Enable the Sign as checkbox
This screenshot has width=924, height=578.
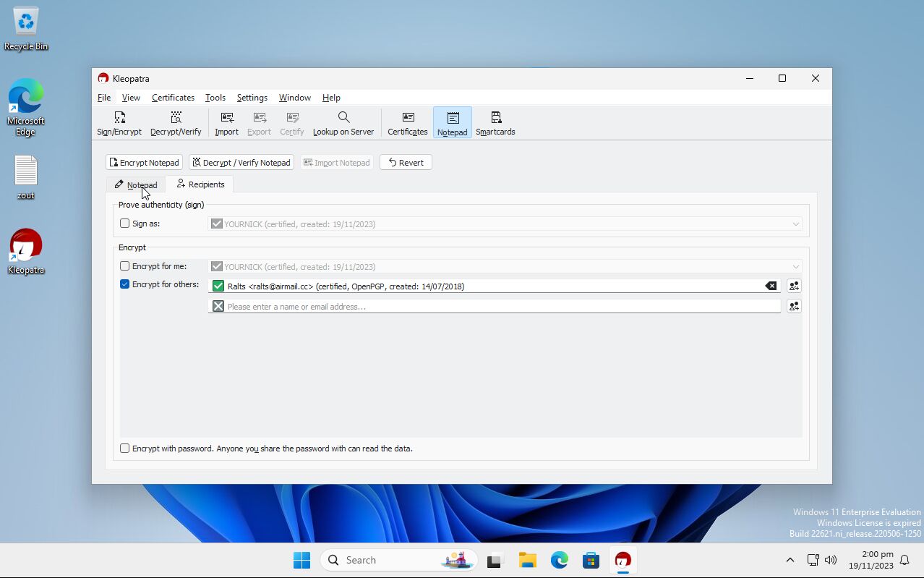pyautogui.click(x=124, y=224)
